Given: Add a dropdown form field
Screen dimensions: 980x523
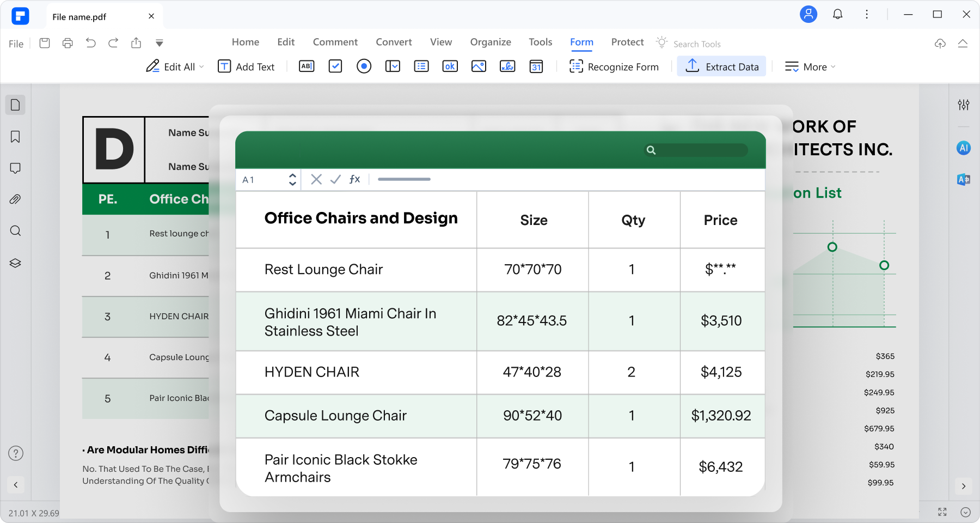Looking at the screenshot, I should click(x=393, y=66).
